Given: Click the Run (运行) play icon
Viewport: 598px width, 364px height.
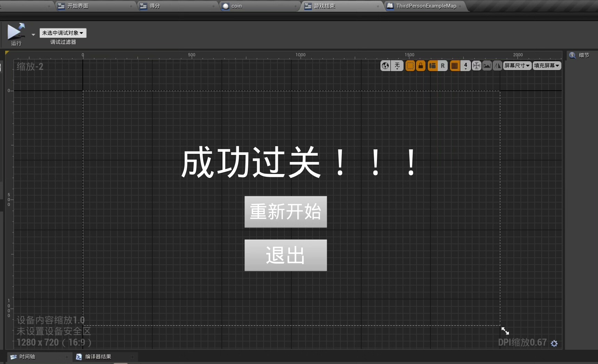Looking at the screenshot, I should click(16, 32).
